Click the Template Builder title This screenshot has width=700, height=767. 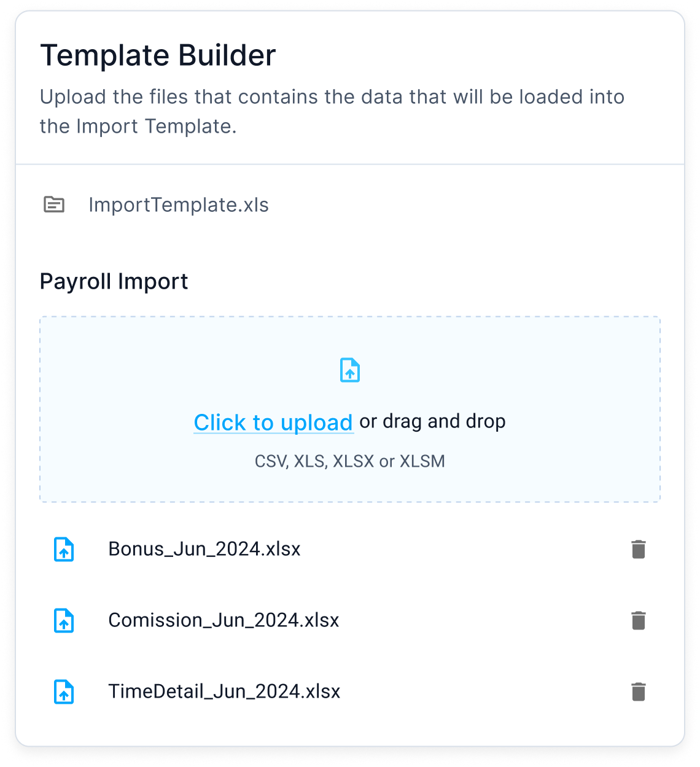click(158, 55)
